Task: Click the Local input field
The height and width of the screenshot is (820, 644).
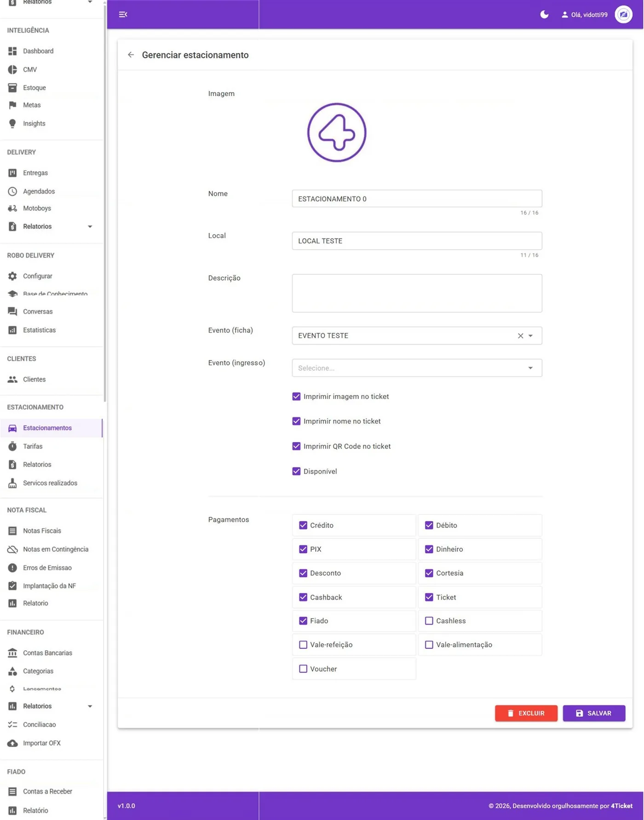Action: click(417, 241)
